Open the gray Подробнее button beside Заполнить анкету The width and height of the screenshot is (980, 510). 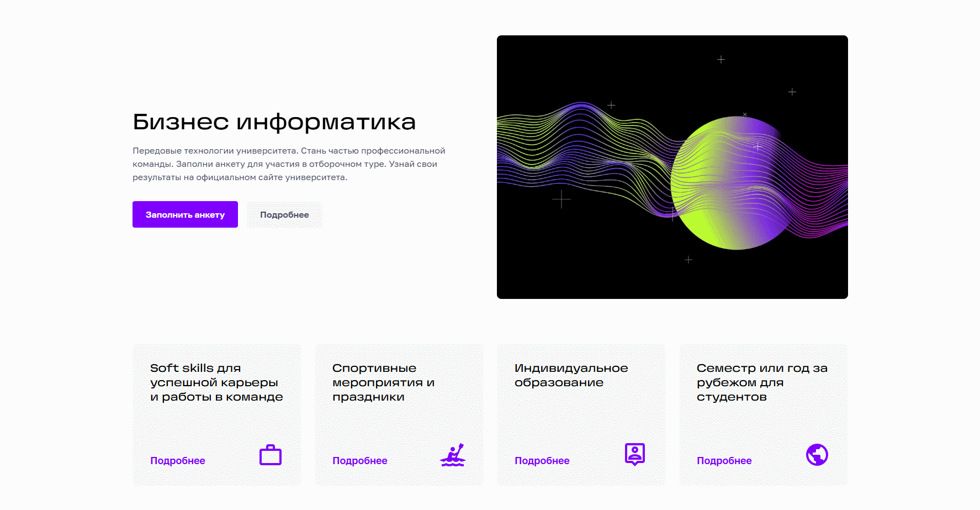click(x=284, y=214)
